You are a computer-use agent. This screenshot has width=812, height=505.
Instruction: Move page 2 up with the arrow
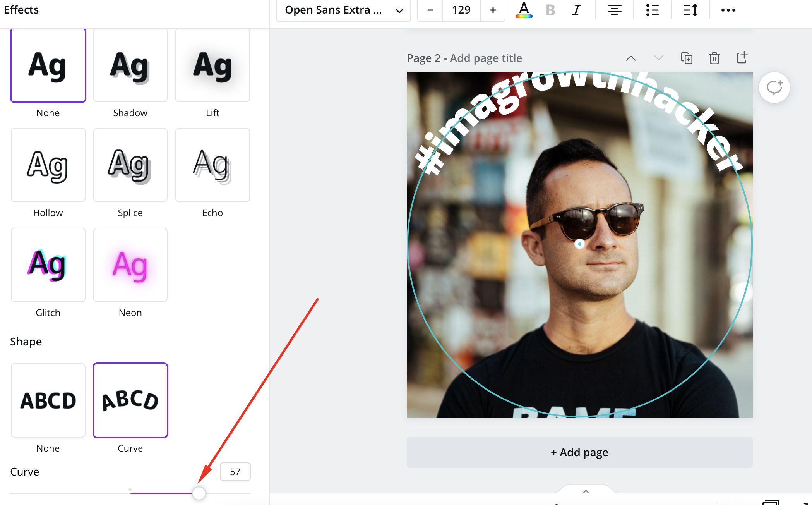click(x=631, y=58)
